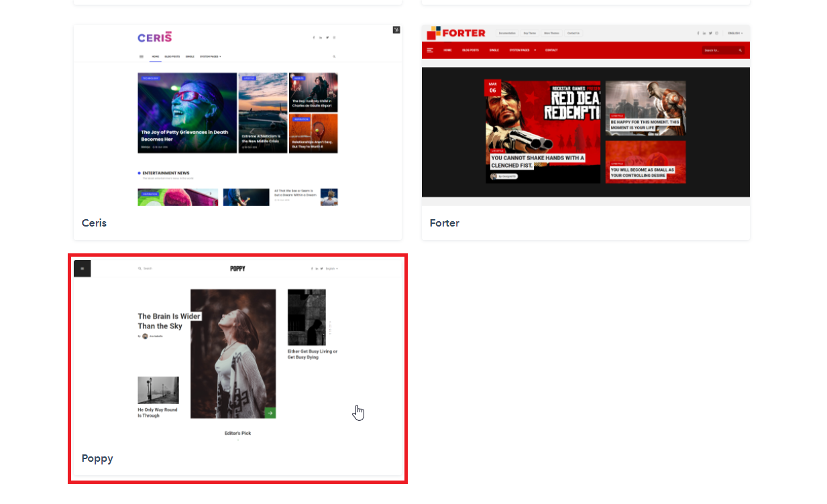
Task: Click the search magnifier in Ceris preview
Action: click(x=334, y=57)
